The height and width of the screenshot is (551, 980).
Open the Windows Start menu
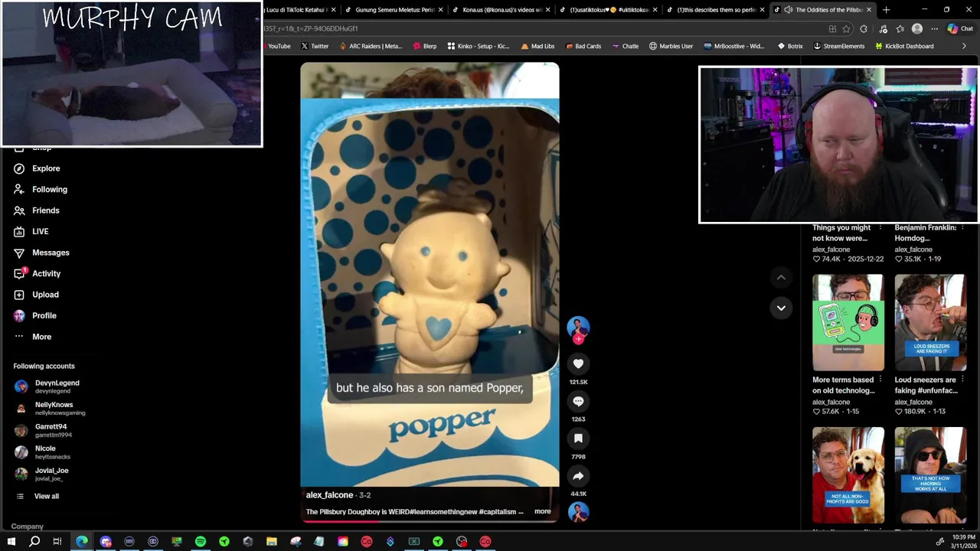coord(11,542)
